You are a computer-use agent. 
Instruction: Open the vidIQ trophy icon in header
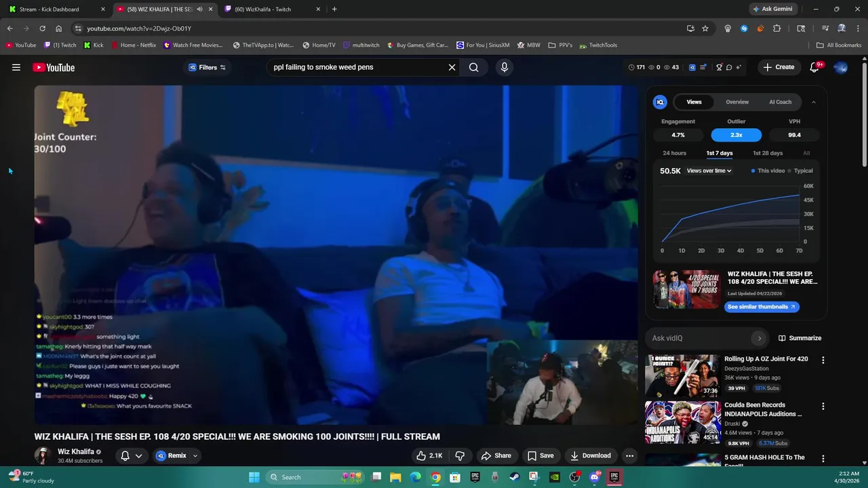tap(719, 67)
